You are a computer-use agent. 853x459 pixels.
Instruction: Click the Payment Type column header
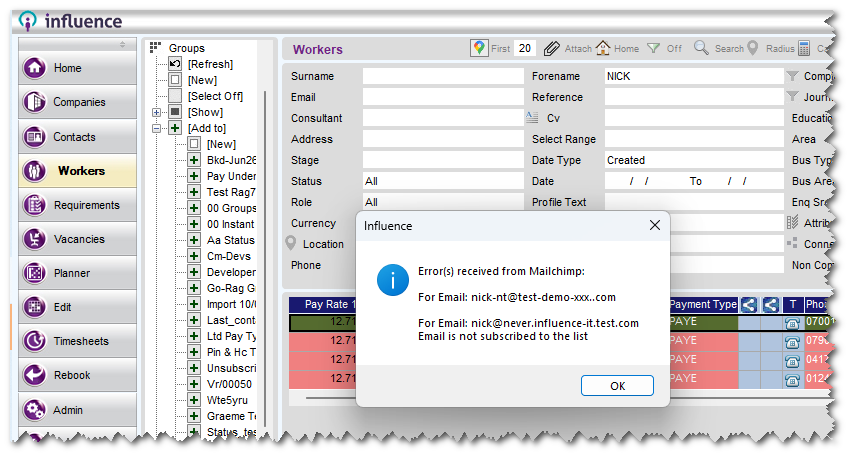703,305
